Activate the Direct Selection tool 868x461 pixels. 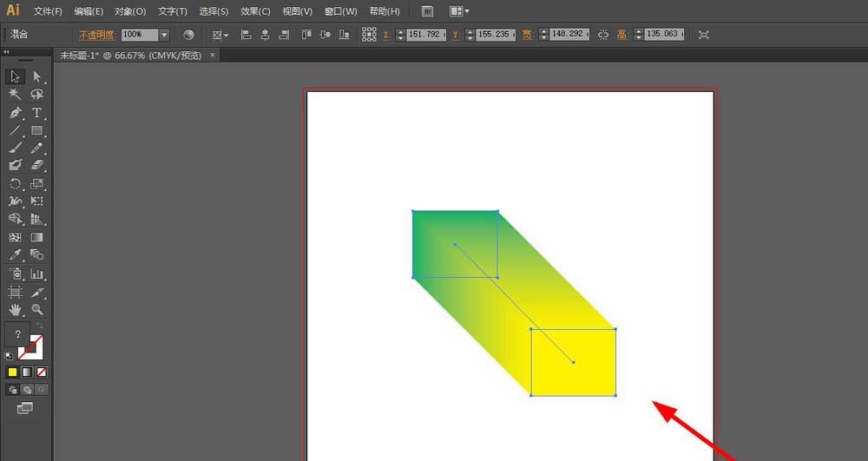click(x=37, y=77)
